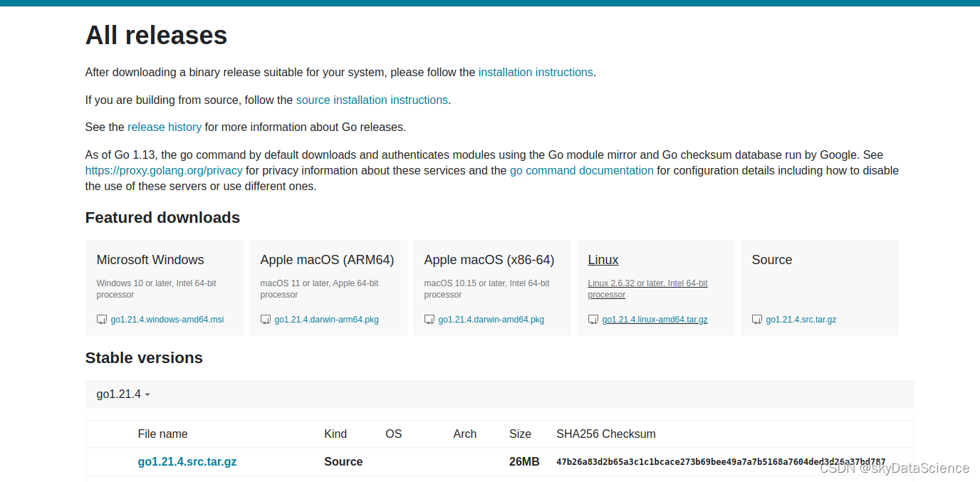Image resolution: width=980 pixels, height=482 pixels.
Task: Click the Featured downloads heading
Action: [162, 217]
